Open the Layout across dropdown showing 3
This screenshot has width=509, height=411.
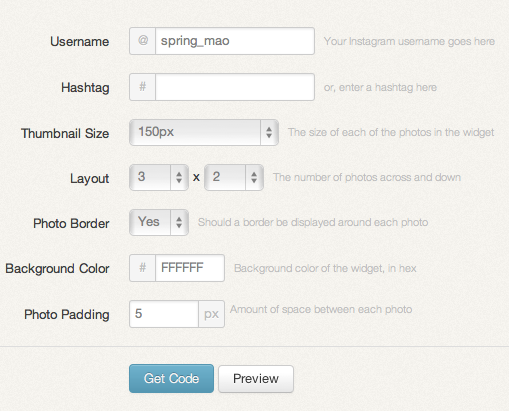pos(159,177)
